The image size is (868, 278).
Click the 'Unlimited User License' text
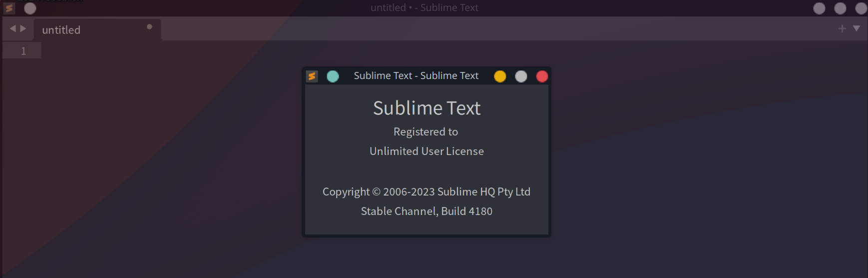[x=427, y=151]
